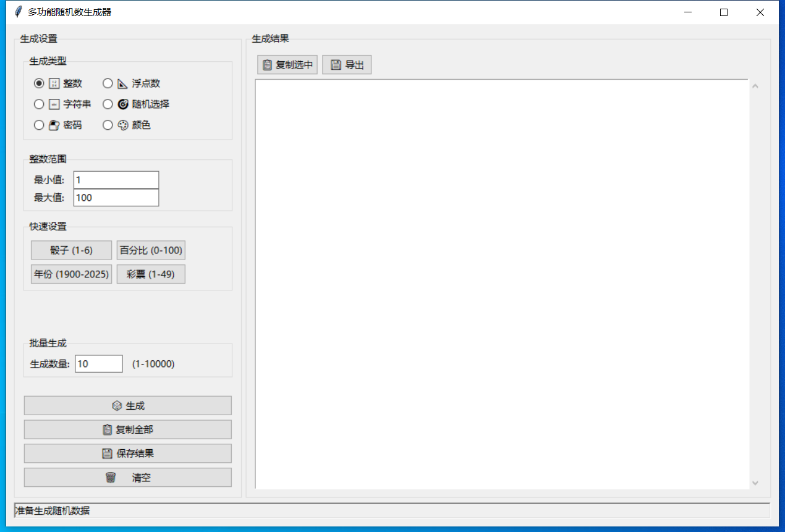Viewport: 785px width, 532px height.
Task: Click inside the results text area
Action: click(502, 284)
